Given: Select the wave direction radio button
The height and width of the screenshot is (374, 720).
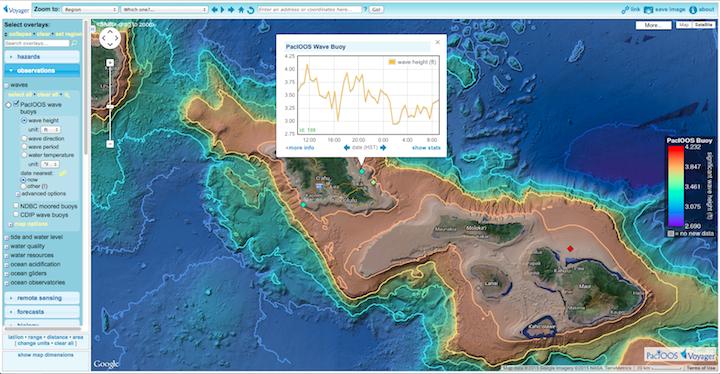Looking at the screenshot, I should (24, 138).
